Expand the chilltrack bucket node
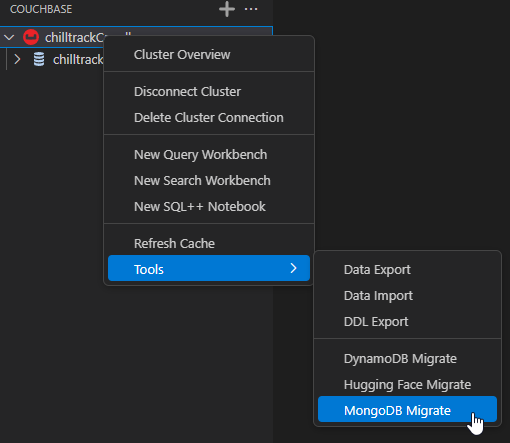The height and width of the screenshot is (443, 510). tap(17, 59)
